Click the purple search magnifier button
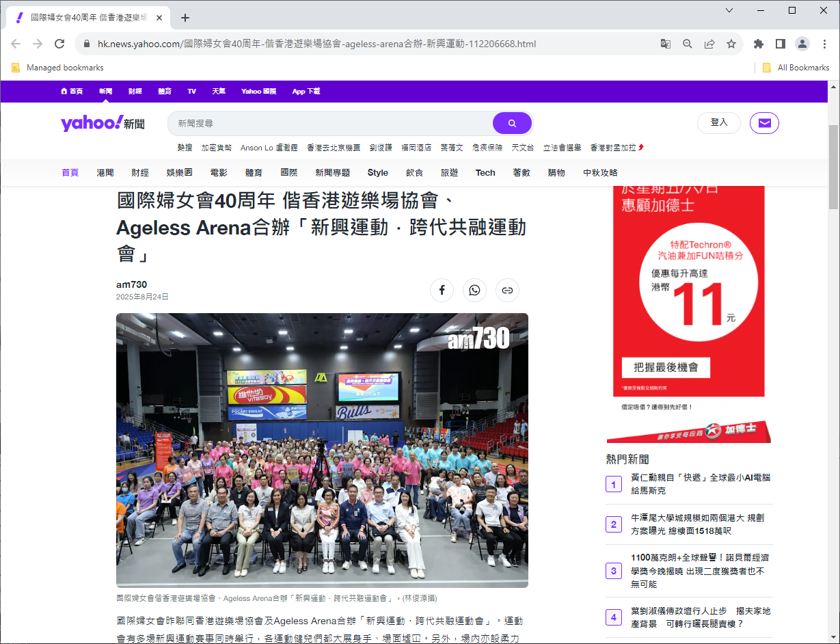The image size is (840, 644). [512, 123]
